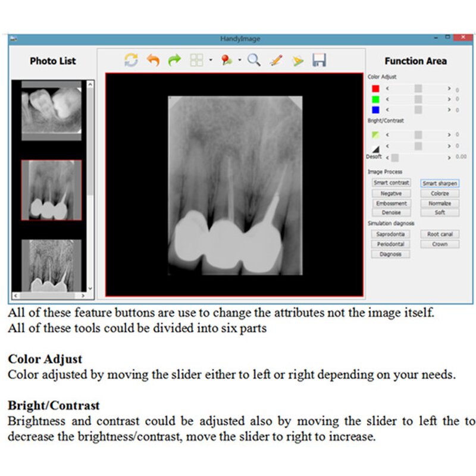476x476 pixels.
Task: Toggle the Embossment effect
Action: [390, 203]
